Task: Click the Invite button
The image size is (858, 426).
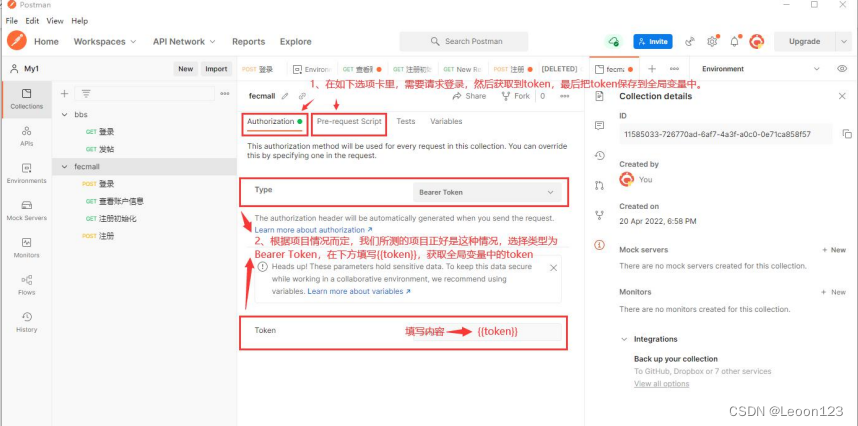Action: pyautogui.click(x=653, y=42)
